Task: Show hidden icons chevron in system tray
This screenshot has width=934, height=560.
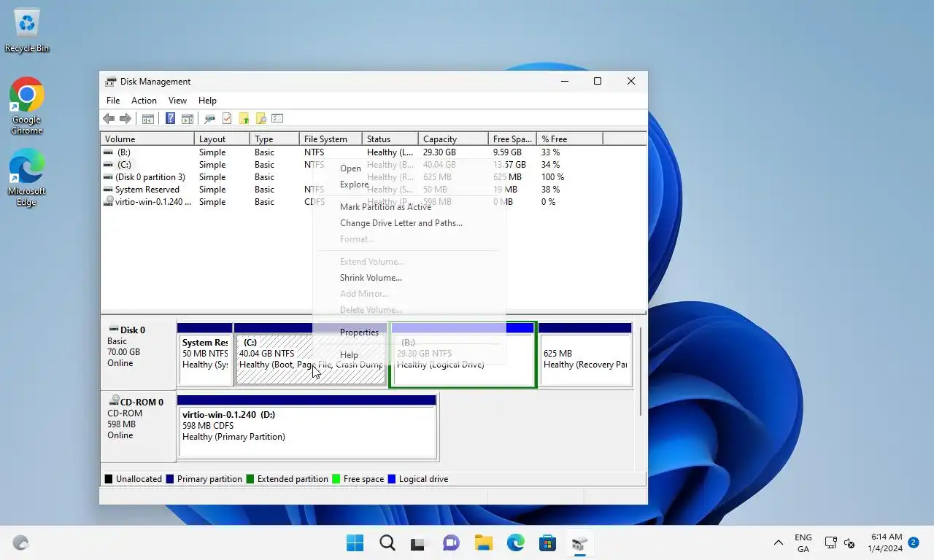Action: click(x=779, y=543)
